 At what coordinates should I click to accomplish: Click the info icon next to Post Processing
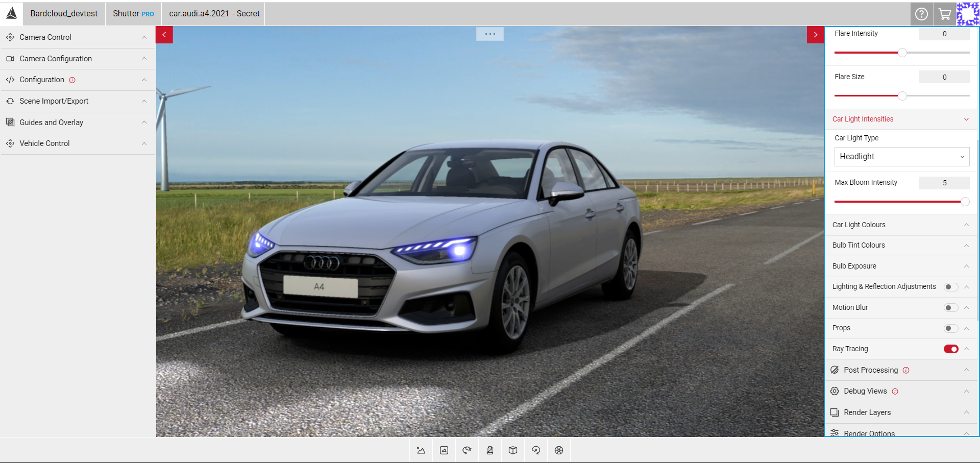tap(906, 370)
